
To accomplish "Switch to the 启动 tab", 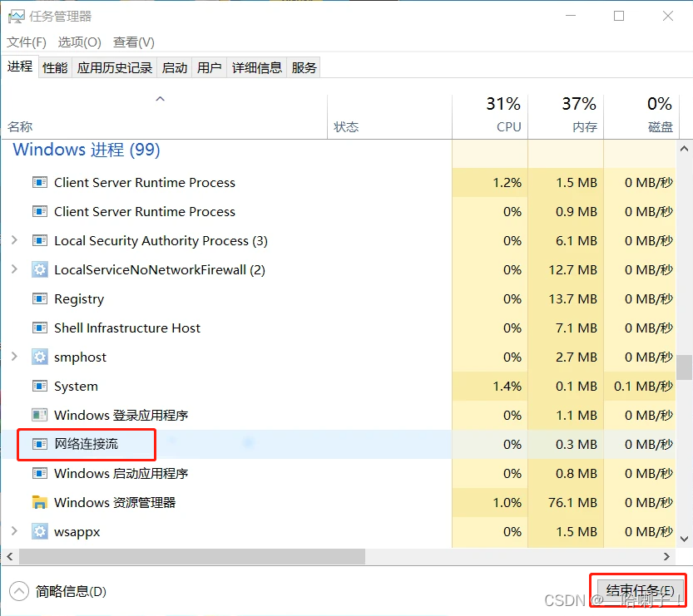I will 175,67.
